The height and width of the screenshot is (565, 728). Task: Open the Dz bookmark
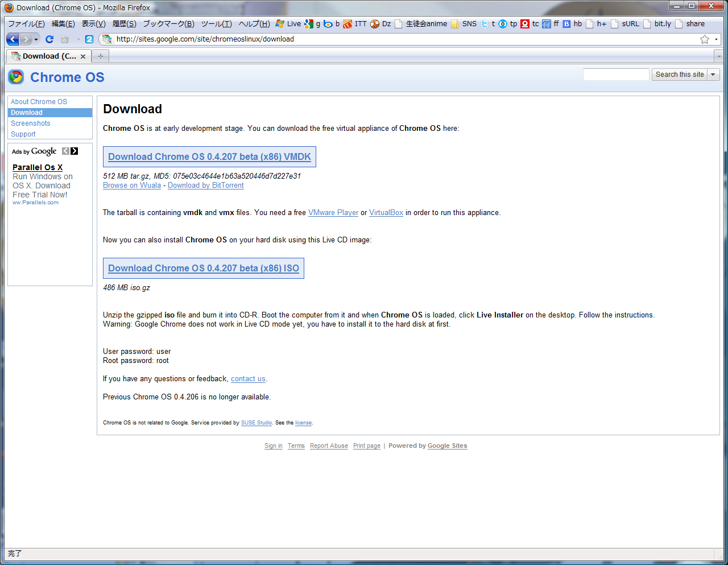point(381,24)
